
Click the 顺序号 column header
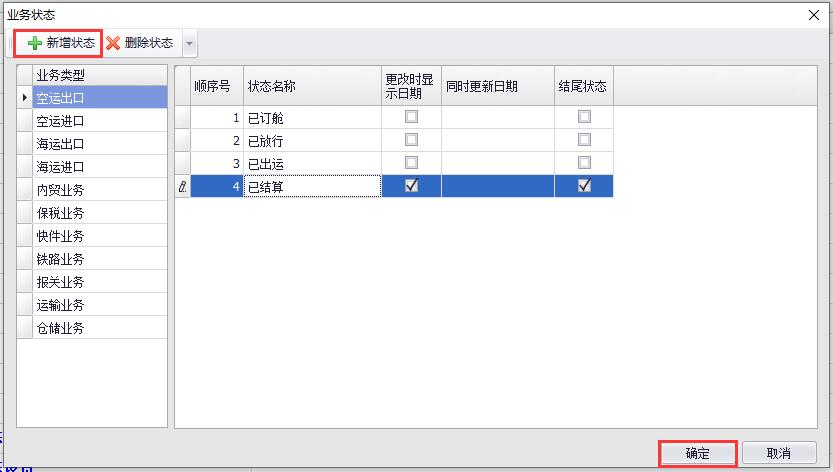pos(212,86)
